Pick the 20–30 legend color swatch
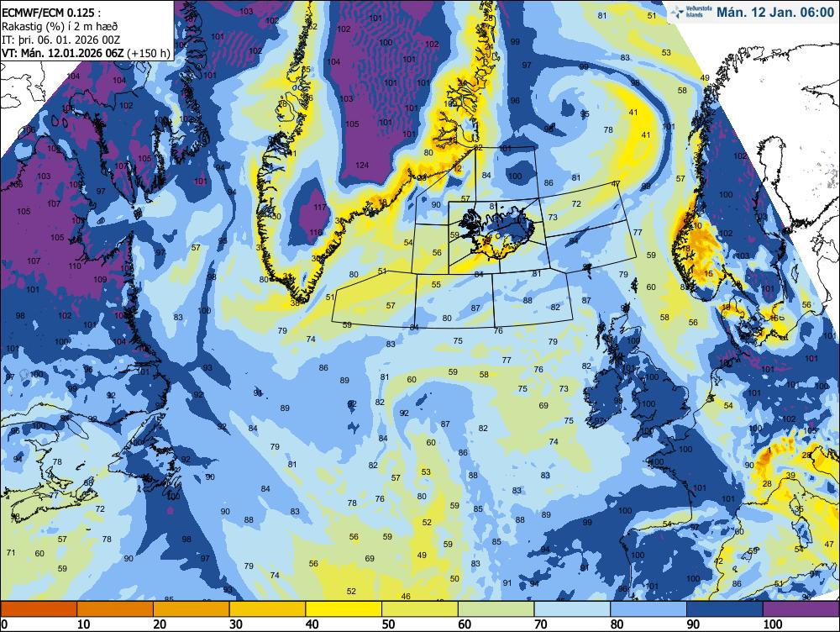The width and height of the screenshot is (840, 632). [192, 609]
